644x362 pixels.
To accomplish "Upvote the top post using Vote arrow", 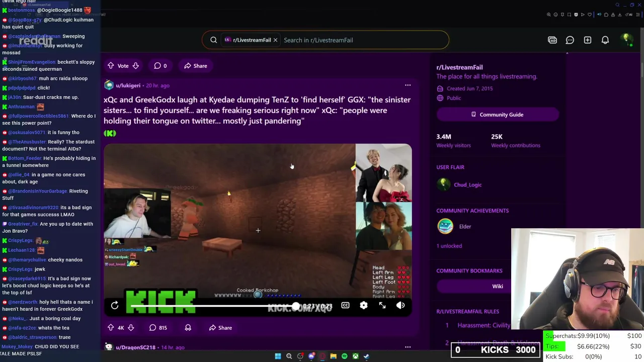I will pyautogui.click(x=111, y=66).
